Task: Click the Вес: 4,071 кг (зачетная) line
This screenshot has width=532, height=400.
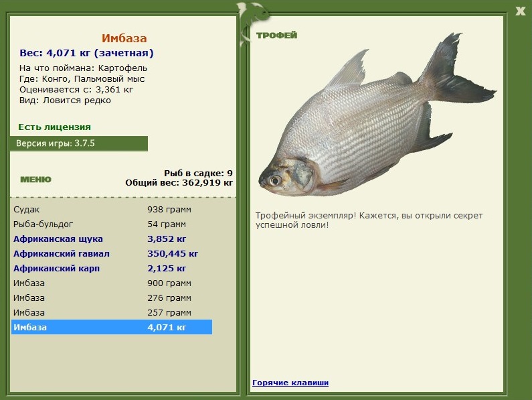Action: (x=86, y=53)
